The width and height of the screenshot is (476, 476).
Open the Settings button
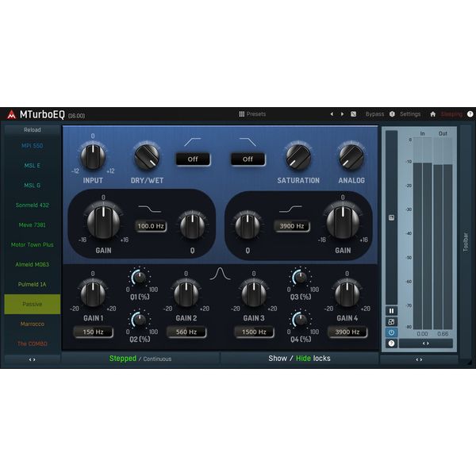410,114
